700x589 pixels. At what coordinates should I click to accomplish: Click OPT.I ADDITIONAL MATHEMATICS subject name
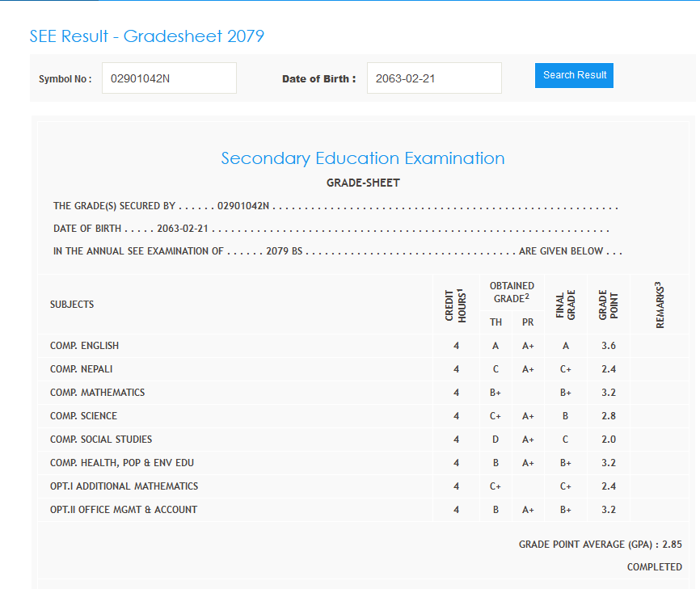pos(124,486)
